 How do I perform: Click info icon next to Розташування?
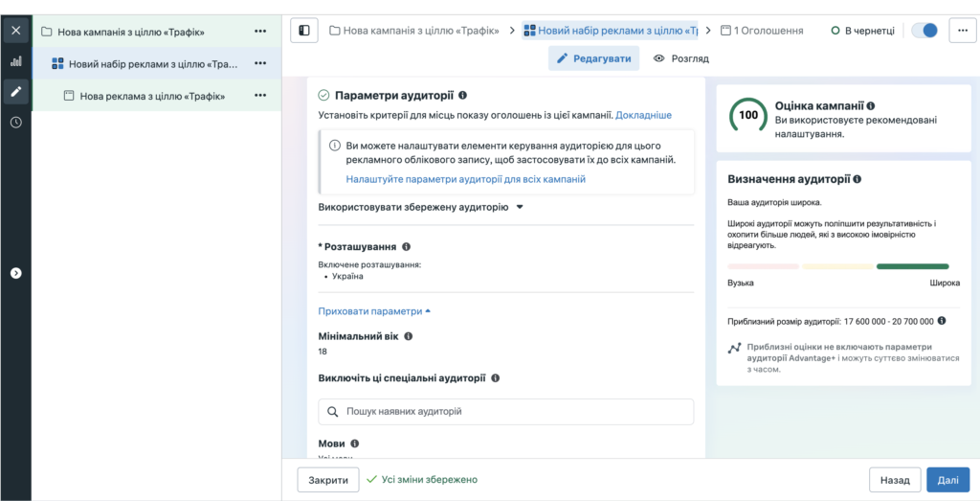point(406,246)
